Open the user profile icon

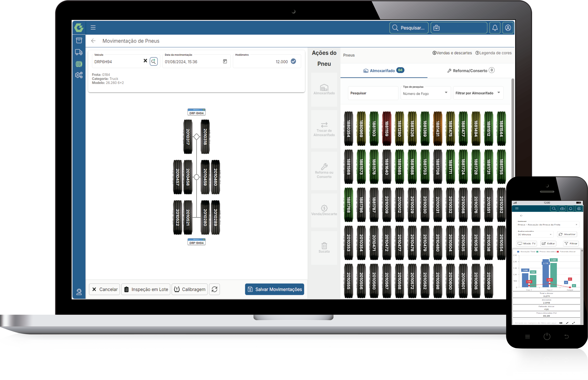[x=508, y=28]
